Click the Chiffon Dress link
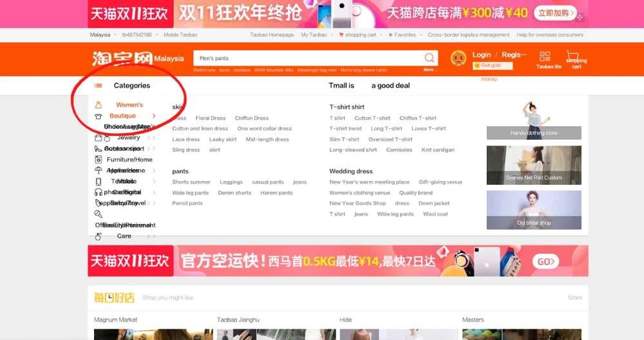 coord(251,118)
